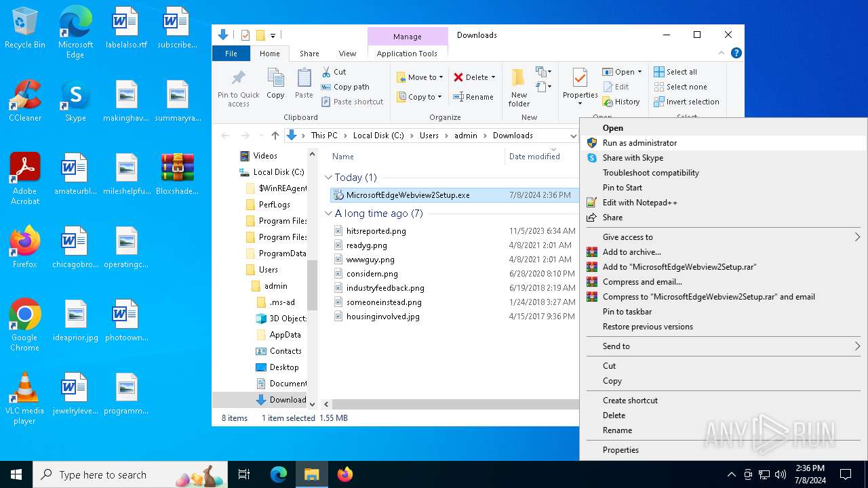Screen dimensions: 868x488
Task: Choose Troubleshoot compatibility
Action: (724, 173)
